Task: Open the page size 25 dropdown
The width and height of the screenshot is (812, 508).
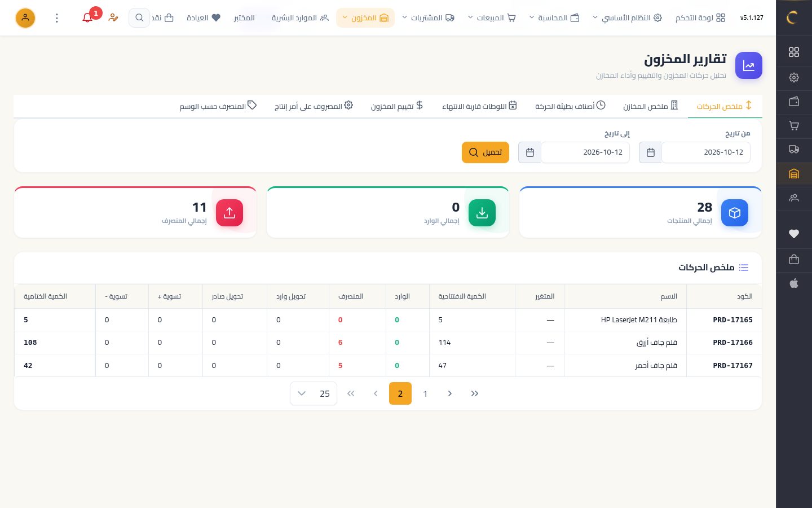Action: tap(314, 393)
